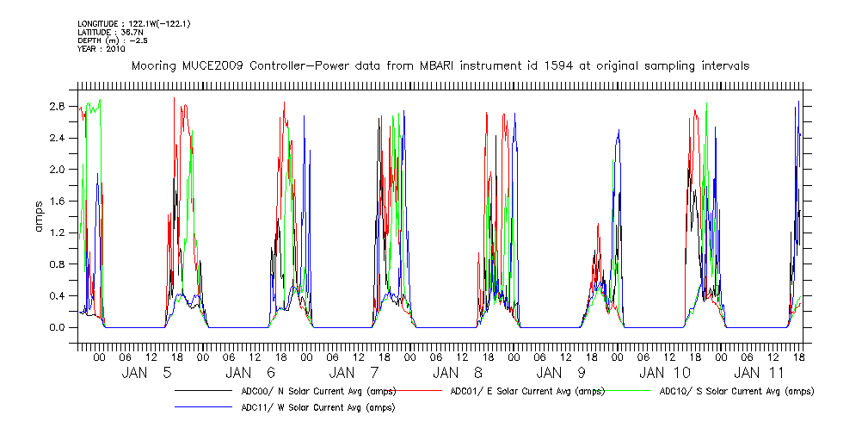Click the 2.8 tick on the y-axis
The width and height of the screenshot is (868, 434).
pos(58,106)
